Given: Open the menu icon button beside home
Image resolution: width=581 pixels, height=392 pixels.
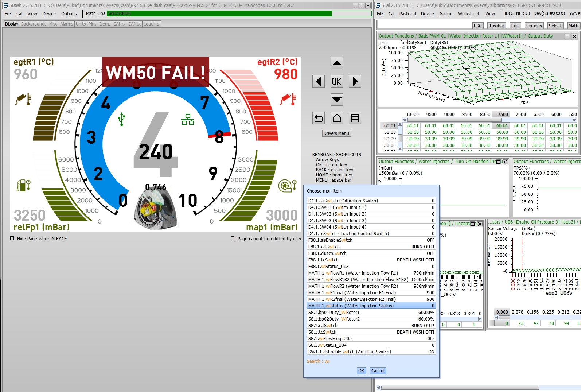Looking at the screenshot, I should (355, 118).
